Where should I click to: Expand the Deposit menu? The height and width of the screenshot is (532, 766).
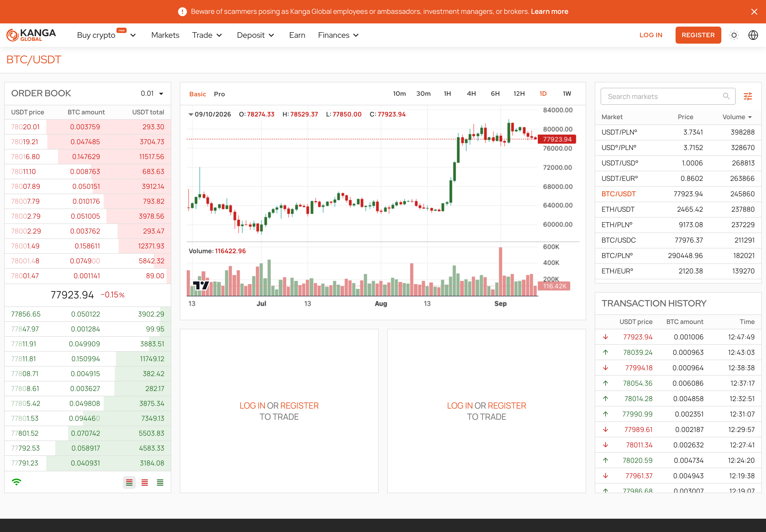(x=255, y=35)
